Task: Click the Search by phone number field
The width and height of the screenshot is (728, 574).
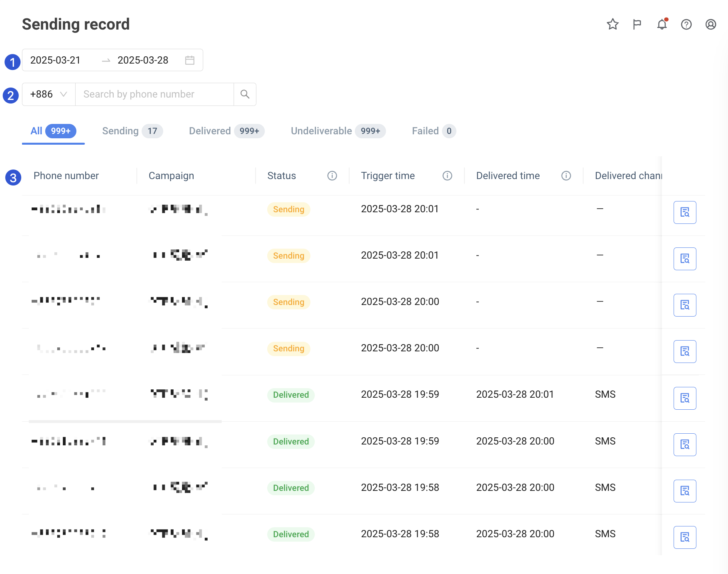Action: click(x=154, y=94)
